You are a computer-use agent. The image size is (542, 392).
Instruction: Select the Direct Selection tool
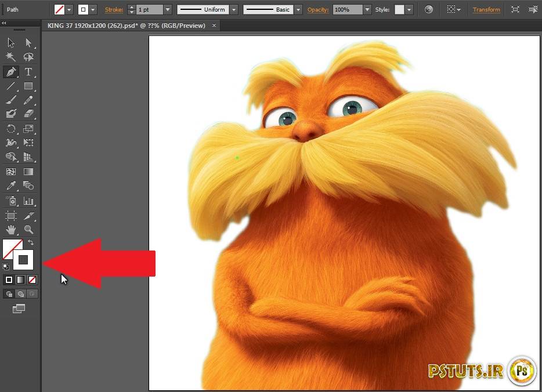[x=28, y=42]
